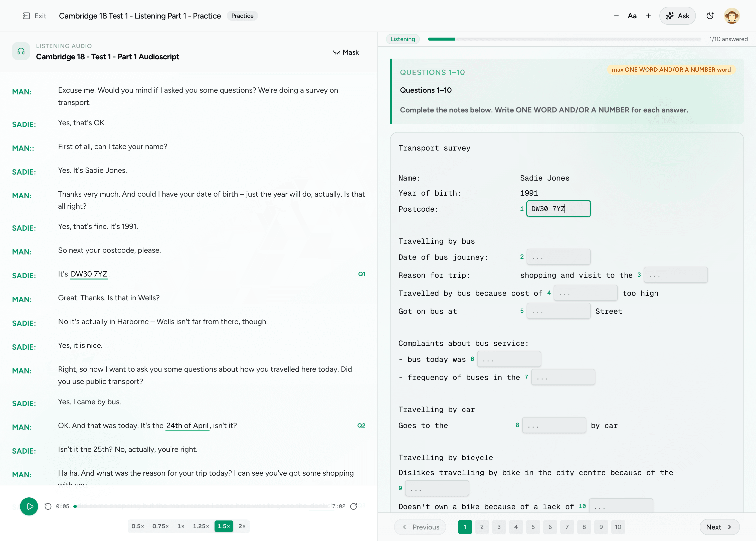The image size is (756, 541).
Task: Jump to question 8 in pagination
Action: point(584,527)
